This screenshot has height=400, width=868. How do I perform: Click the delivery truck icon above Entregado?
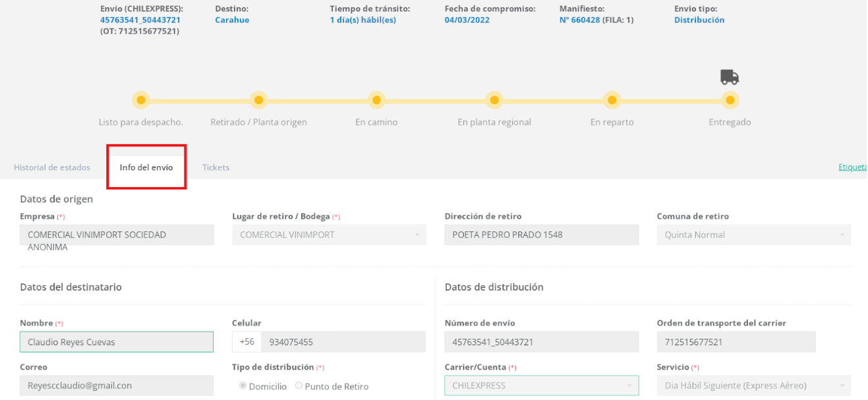[x=730, y=77]
